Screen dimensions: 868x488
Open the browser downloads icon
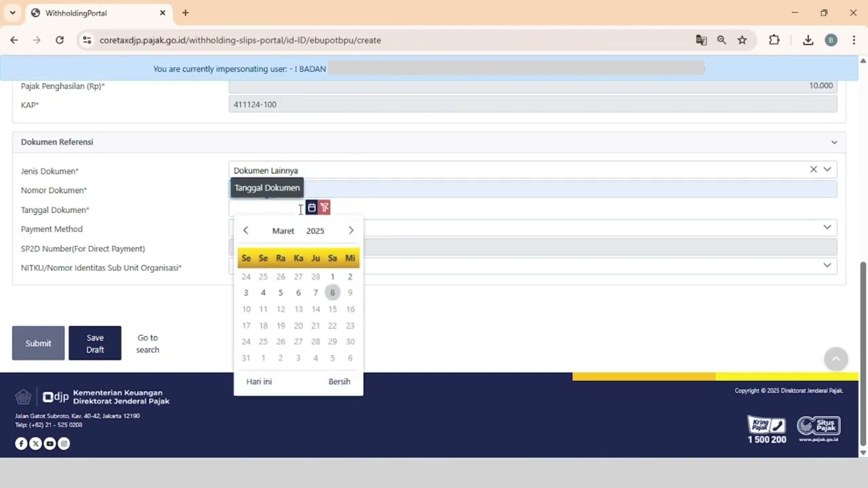pos(808,40)
